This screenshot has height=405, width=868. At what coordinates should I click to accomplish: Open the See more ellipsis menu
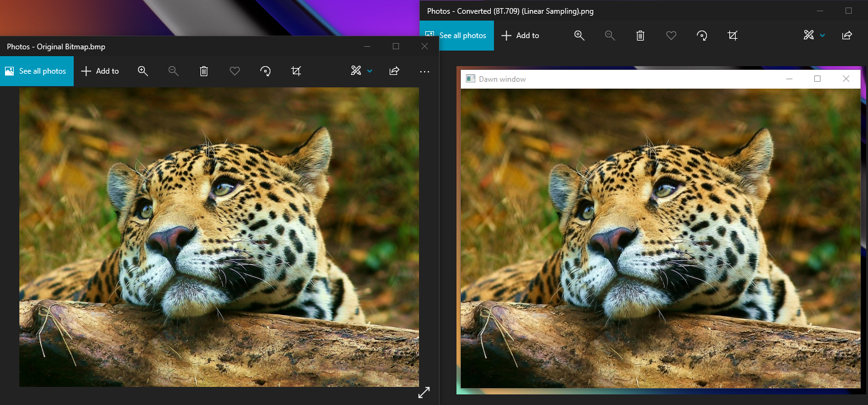(x=424, y=71)
